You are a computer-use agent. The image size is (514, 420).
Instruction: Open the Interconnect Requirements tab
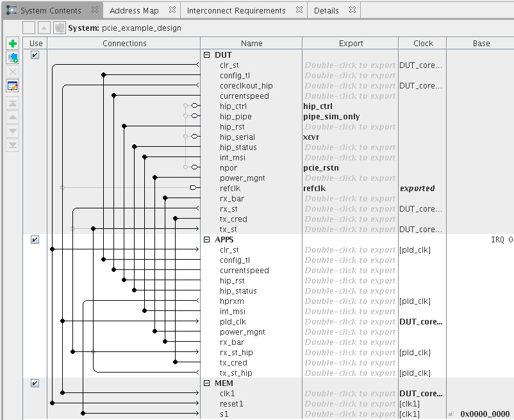236,10
